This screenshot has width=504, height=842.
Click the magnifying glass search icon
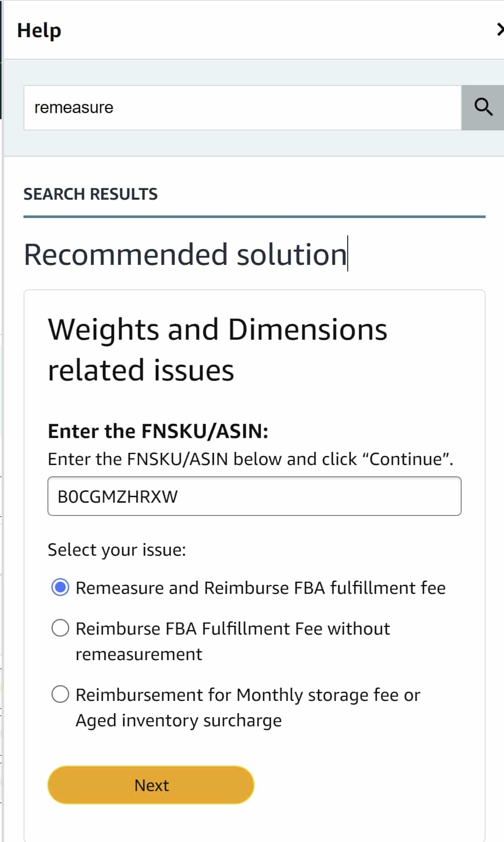click(483, 107)
